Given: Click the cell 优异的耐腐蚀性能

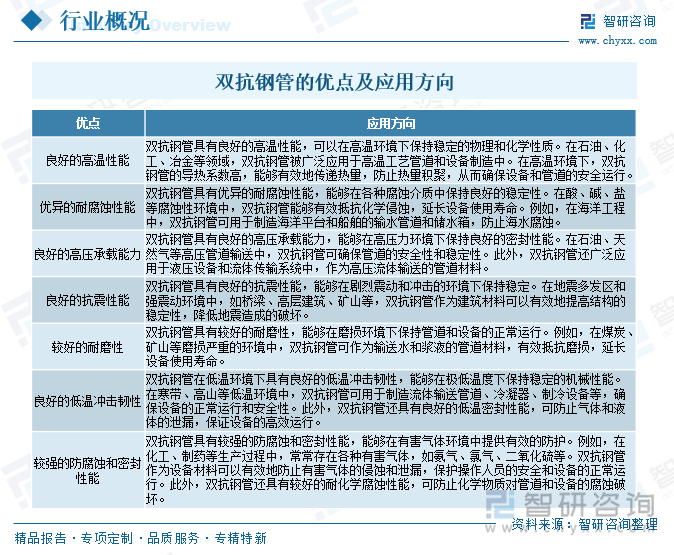Looking at the screenshot, I should (88, 208).
